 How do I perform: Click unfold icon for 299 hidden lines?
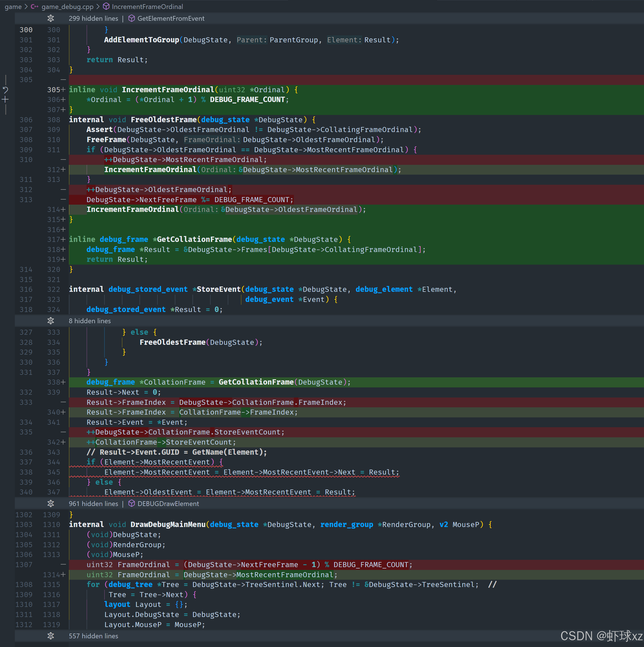50,19
